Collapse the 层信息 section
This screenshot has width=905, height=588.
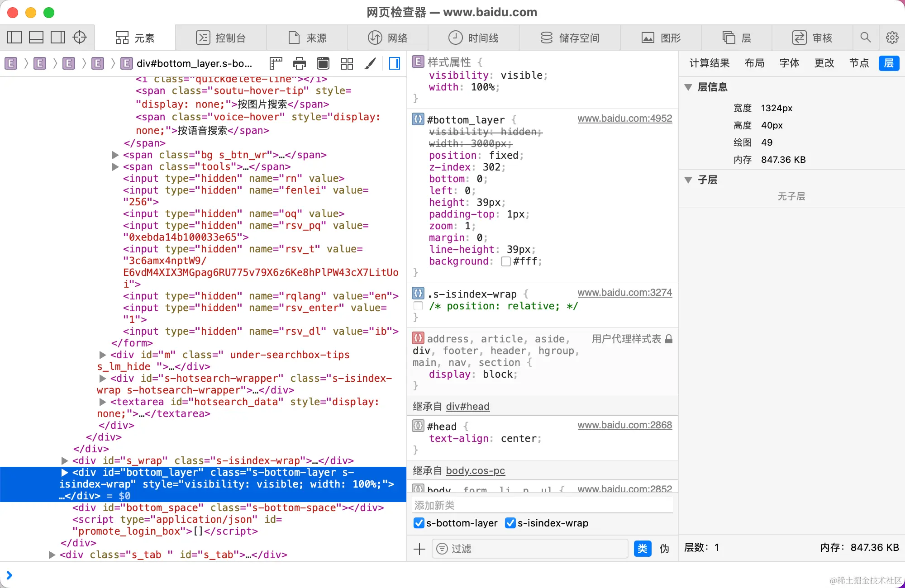[x=688, y=87]
